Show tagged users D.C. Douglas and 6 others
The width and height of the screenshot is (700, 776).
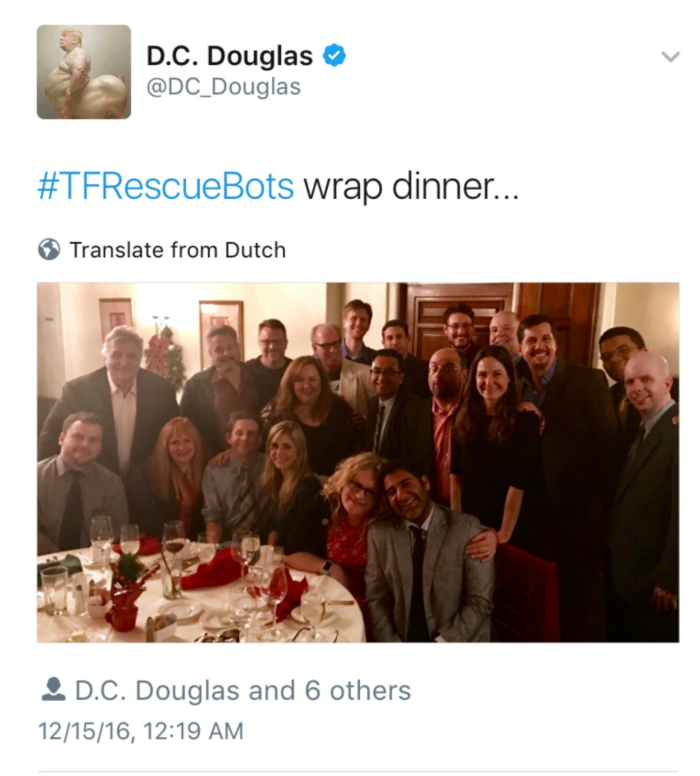pyautogui.click(x=243, y=690)
